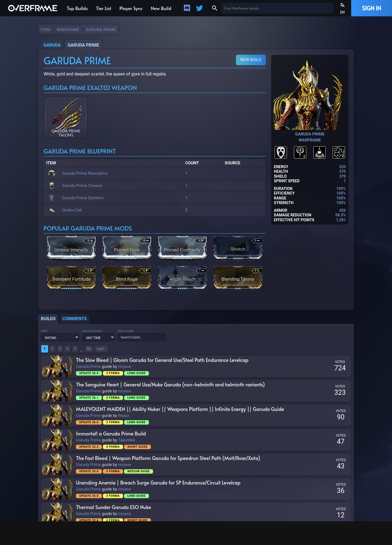
Task: Open the Player Sync menu
Action: coord(131,8)
